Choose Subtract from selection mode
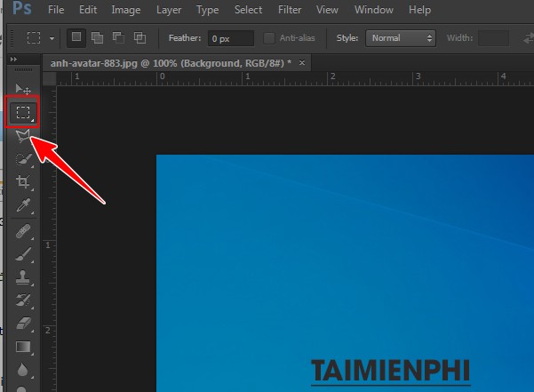The height and width of the screenshot is (392, 534). (118, 38)
